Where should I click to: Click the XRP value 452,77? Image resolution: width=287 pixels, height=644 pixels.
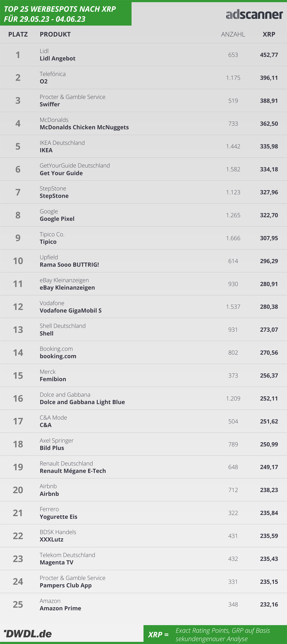(x=269, y=55)
